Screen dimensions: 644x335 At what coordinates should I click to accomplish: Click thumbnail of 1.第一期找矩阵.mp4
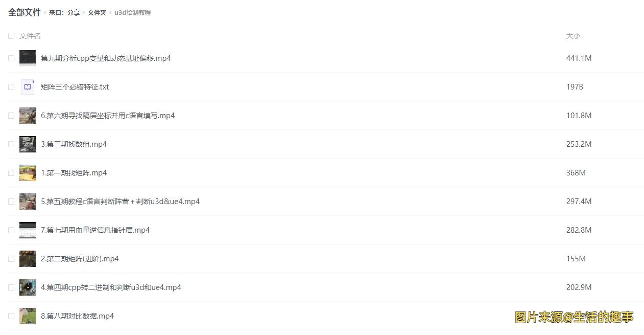28,173
